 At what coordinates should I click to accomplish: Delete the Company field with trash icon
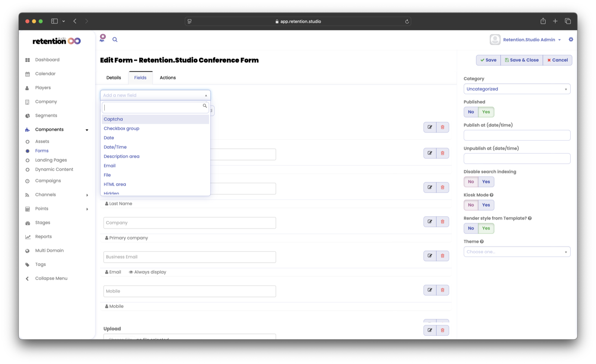tap(443, 222)
